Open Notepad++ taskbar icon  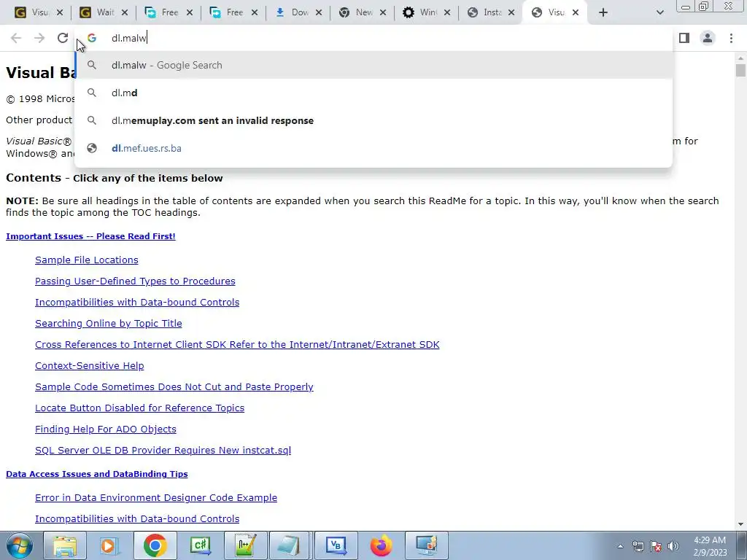tap(245, 545)
